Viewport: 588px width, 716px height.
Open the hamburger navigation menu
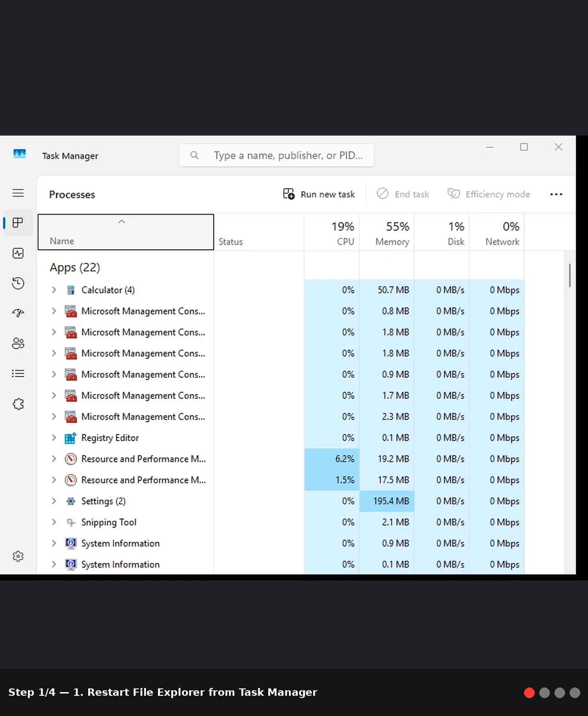tap(18, 193)
